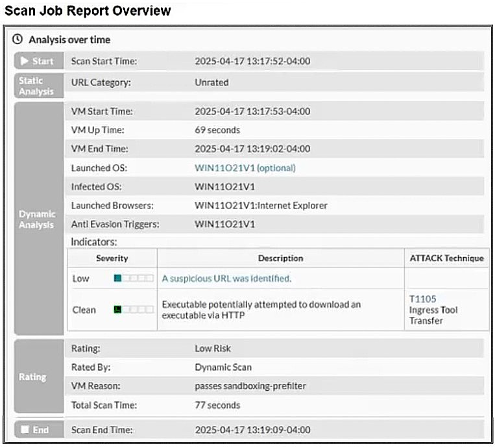Select the HTTP executable download description
This screenshot has width=495, height=448.
(x=261, y=310)
